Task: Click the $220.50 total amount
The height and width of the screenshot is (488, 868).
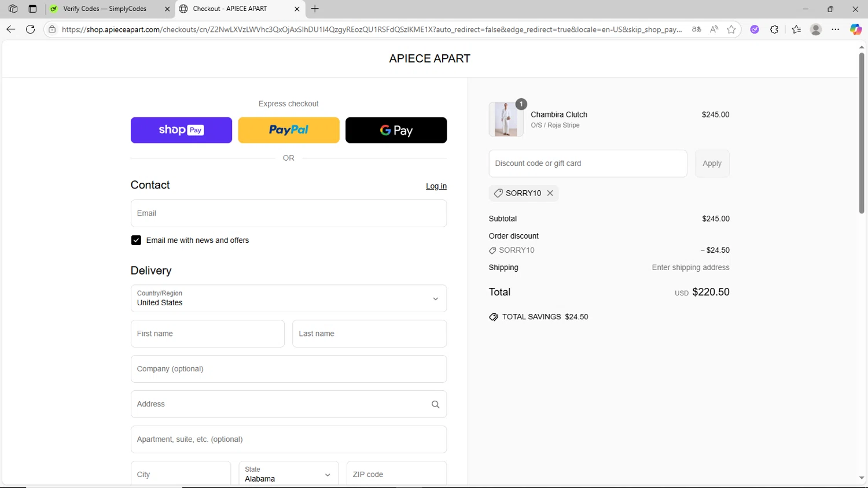Action: [711, 292]
